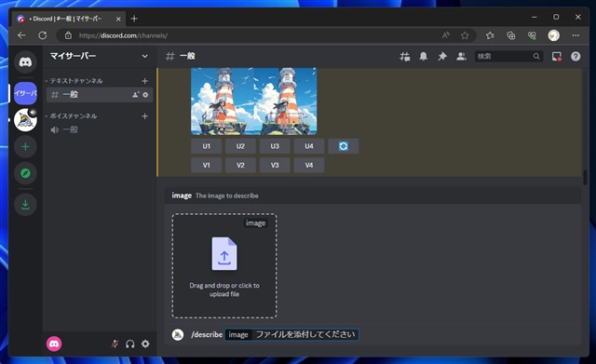Screen dimensions: 596x364
Task: Click the Midjourney bot avatar beside /describe
Action: (x=178, y=335)
